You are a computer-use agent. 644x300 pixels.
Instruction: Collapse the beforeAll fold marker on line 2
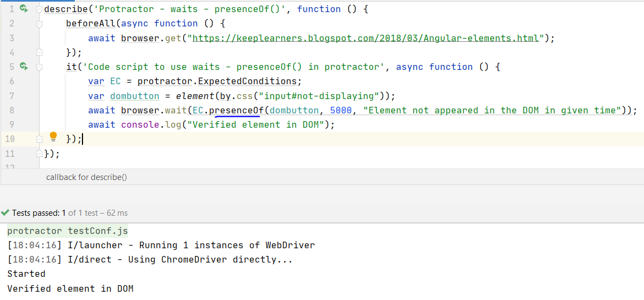click(x=39, y=24)
